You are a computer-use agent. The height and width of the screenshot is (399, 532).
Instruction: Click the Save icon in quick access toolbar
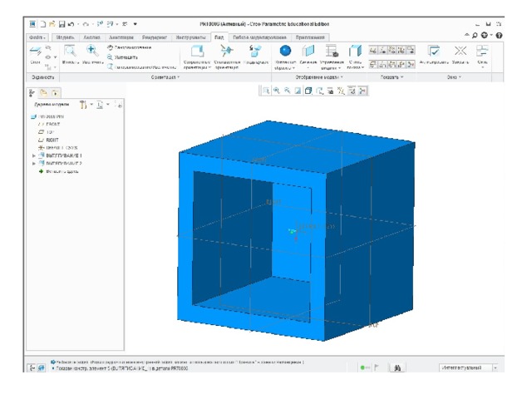click(63, 24)
